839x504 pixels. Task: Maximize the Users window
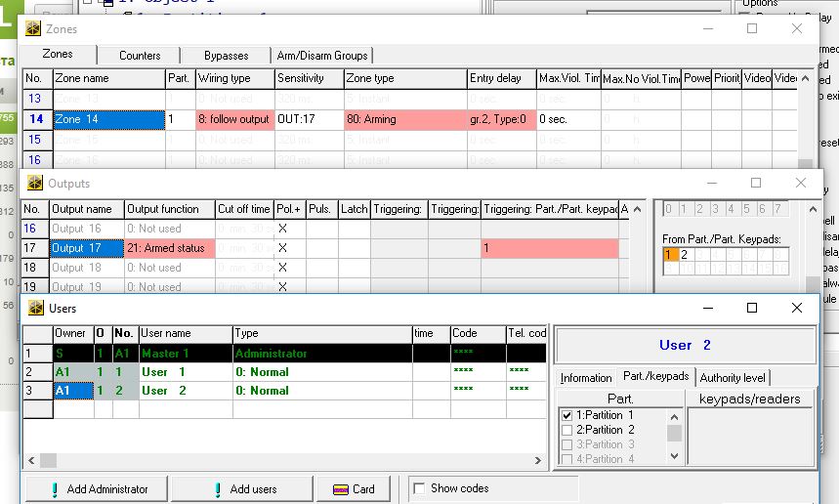pos(752,308)
